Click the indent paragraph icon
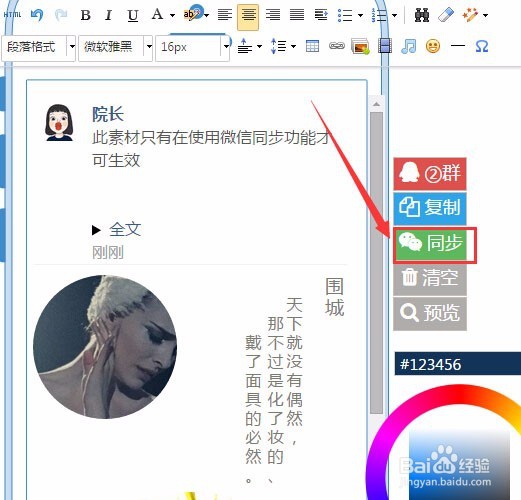The width and height of the screenshot is (521, 500). [321, 15]
